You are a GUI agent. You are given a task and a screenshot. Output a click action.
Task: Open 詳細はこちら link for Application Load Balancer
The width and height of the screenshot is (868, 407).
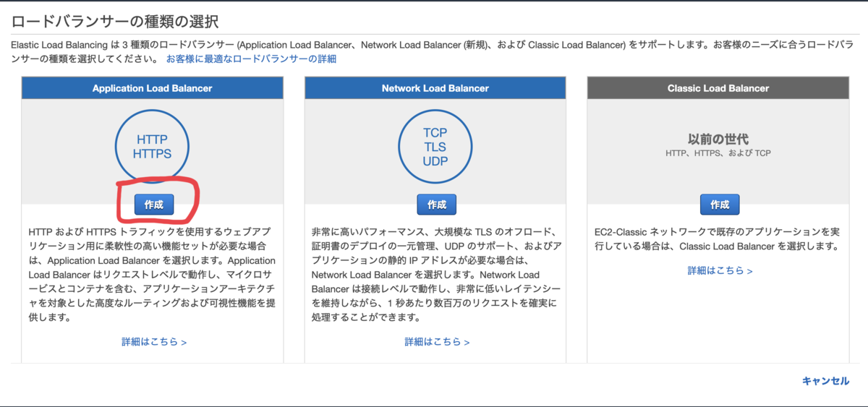click(154, 342)
